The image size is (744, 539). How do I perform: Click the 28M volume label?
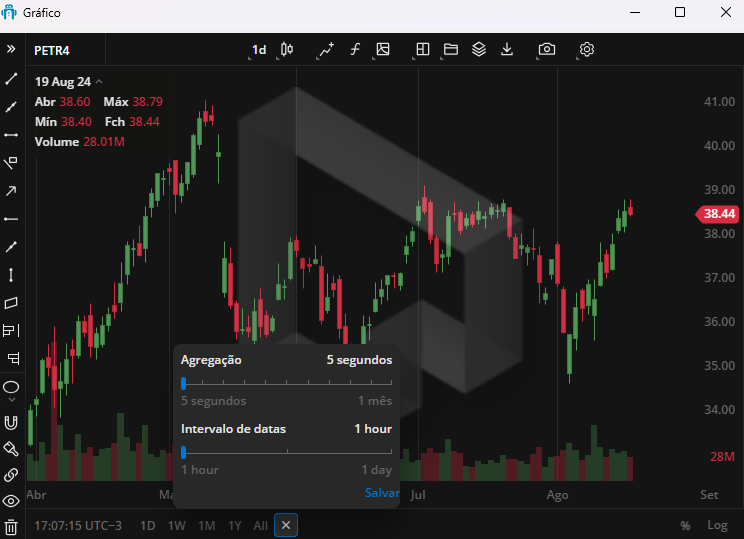(x=722, y=456)
